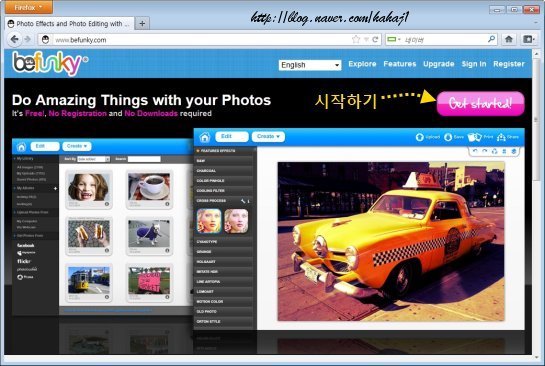Open Create dropdown in the library preview
This screenshot has width=545, height=366.
click(x=77, y=146)
